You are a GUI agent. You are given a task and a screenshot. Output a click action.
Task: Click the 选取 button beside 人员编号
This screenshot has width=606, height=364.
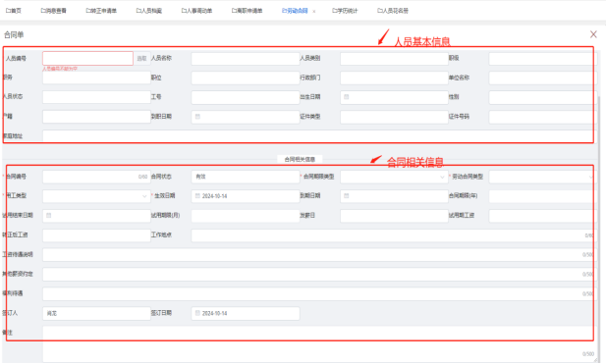click(x=141, y=58)
